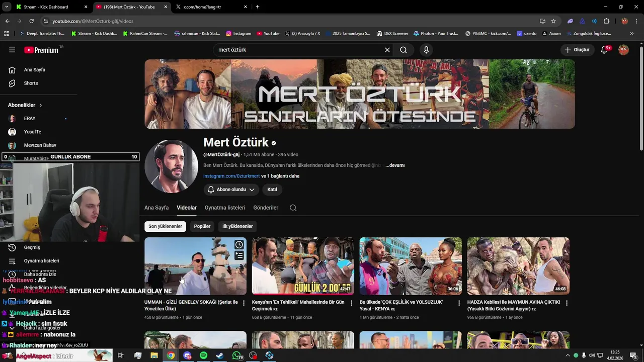
Task: Show more bookmarks with the overflow chevron
Action: (632, 34)
